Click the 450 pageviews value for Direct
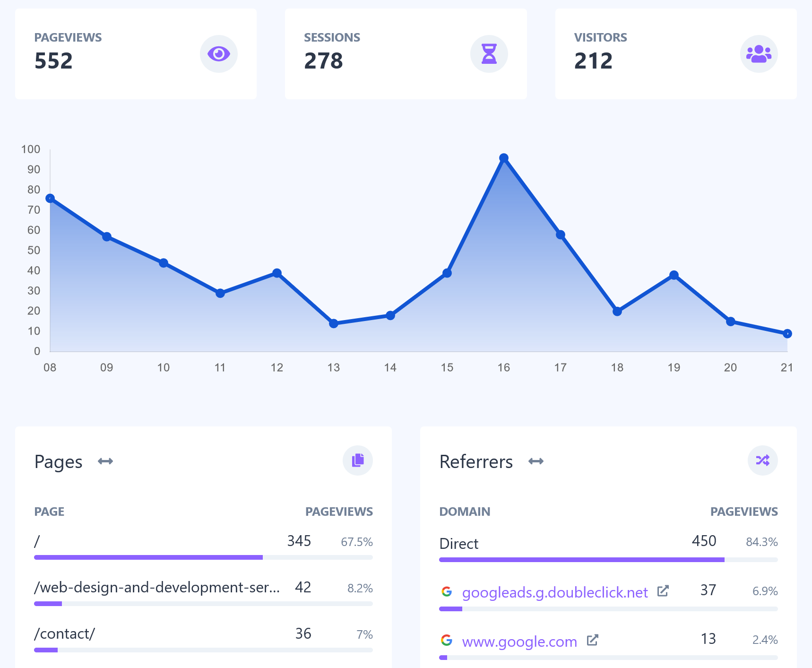 pyautogui.click(x=704, y=541)
